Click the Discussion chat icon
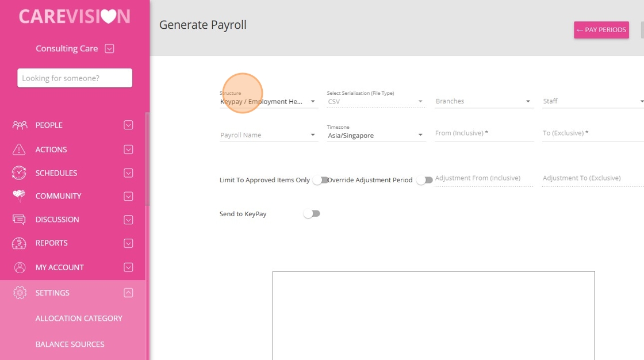Viewport: 644px width, 360px height. (19, 220)
